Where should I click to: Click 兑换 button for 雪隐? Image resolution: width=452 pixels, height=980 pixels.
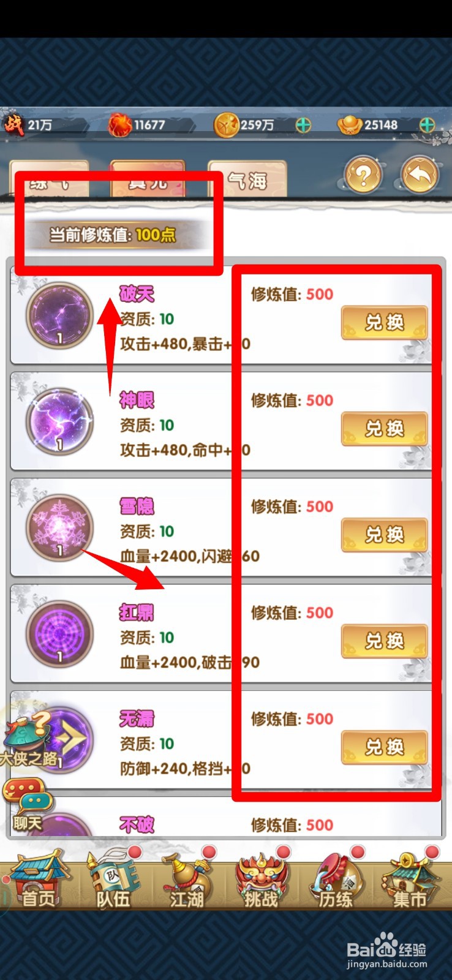coord(384,535)
